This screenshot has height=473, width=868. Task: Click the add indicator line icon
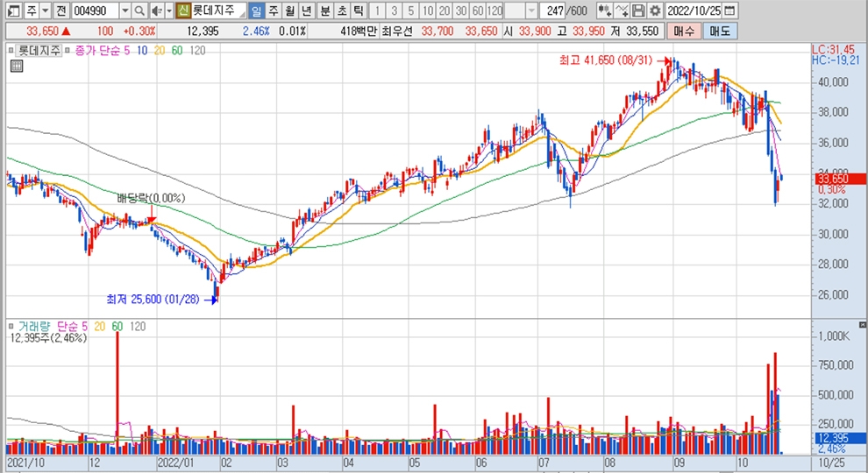pyautogui.click(x=622, y=11)
